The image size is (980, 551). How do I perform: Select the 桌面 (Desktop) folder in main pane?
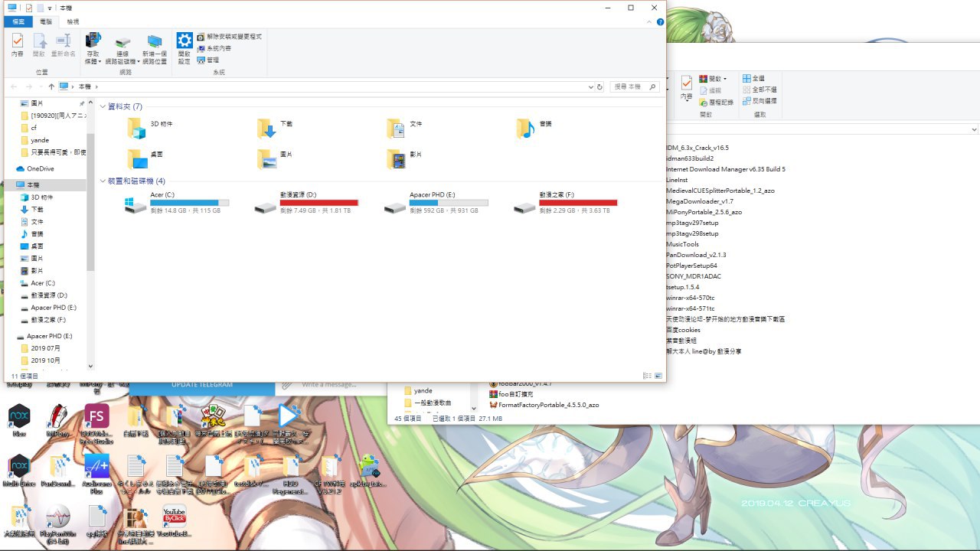(x=145, y=158)
